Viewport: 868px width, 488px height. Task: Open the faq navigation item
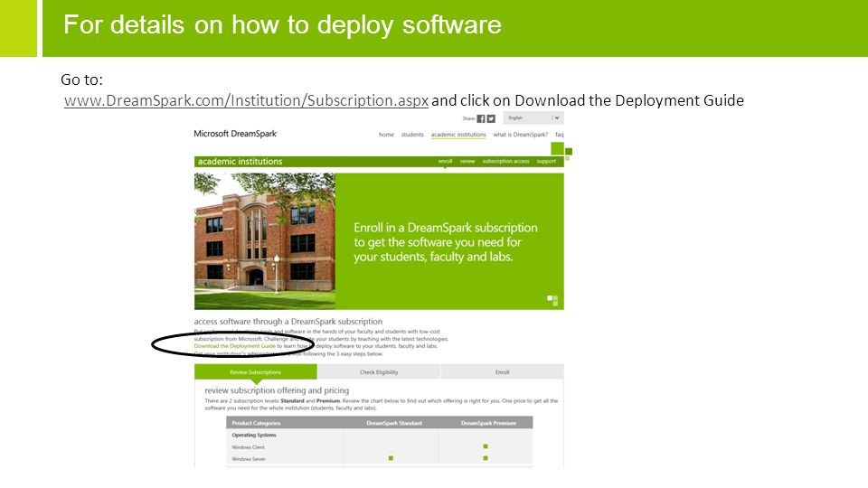560,135
